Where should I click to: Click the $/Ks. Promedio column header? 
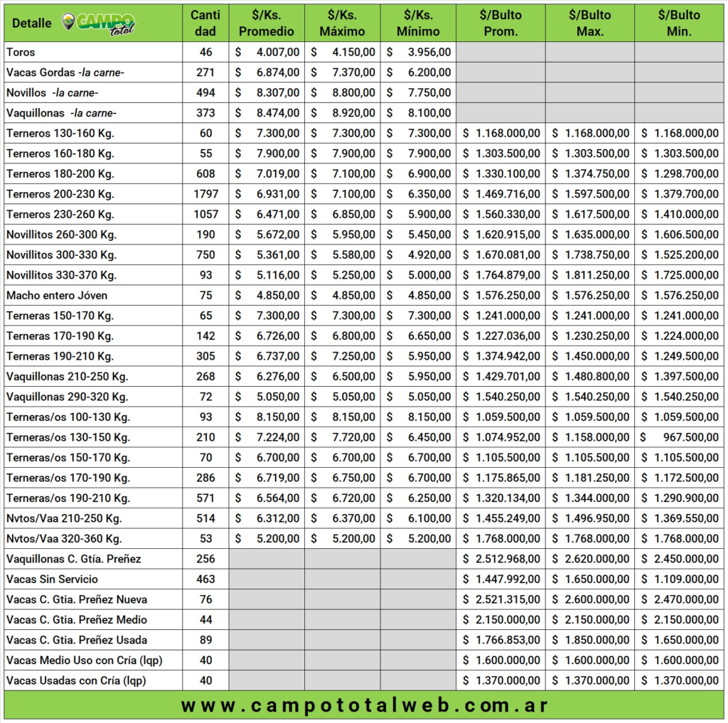coord(267,23)
